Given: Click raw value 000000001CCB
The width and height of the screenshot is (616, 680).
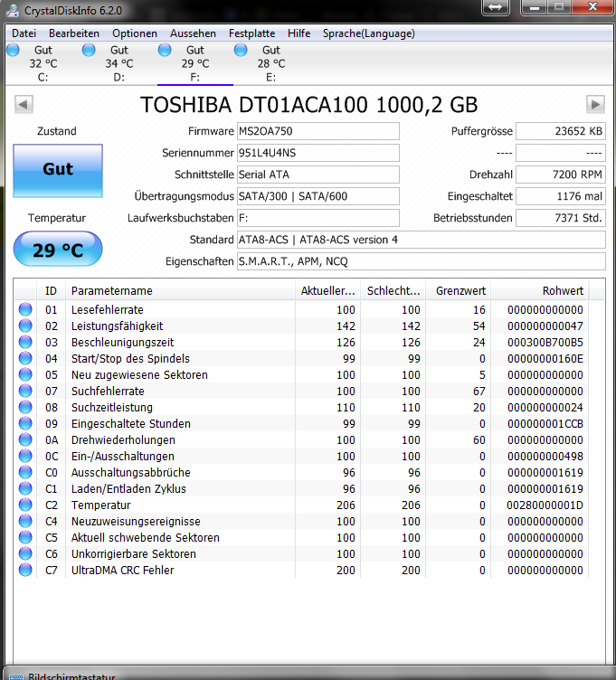Looking at the screenshot, I should pyautogui.click(x=545, y=423).
